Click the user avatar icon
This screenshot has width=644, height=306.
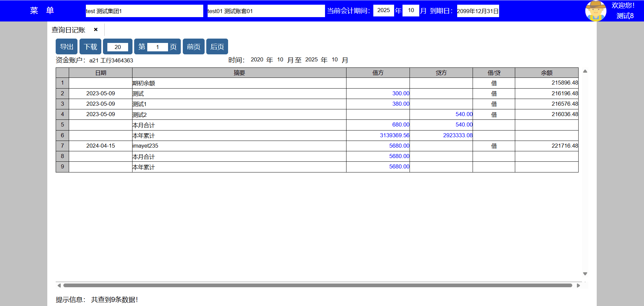[595, 11]
